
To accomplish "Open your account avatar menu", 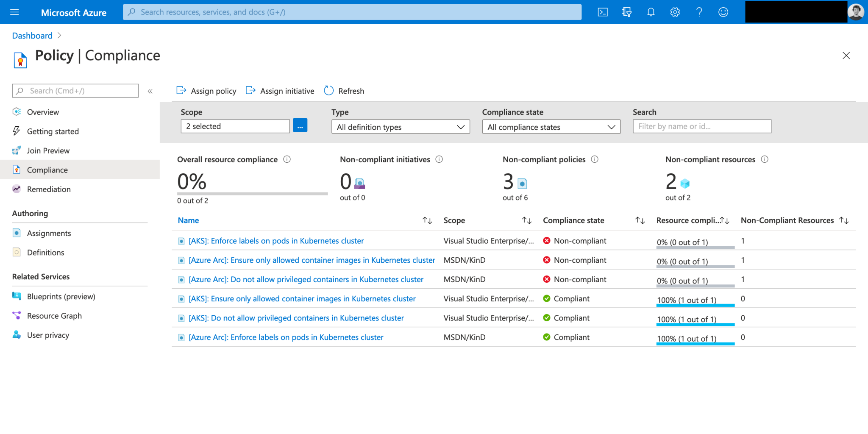I will [857, 11].
